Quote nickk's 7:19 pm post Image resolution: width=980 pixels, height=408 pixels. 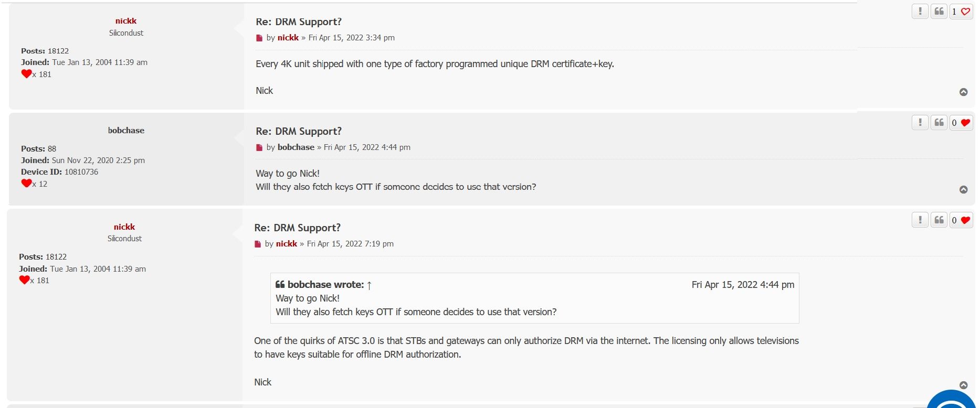click(939, 220)
